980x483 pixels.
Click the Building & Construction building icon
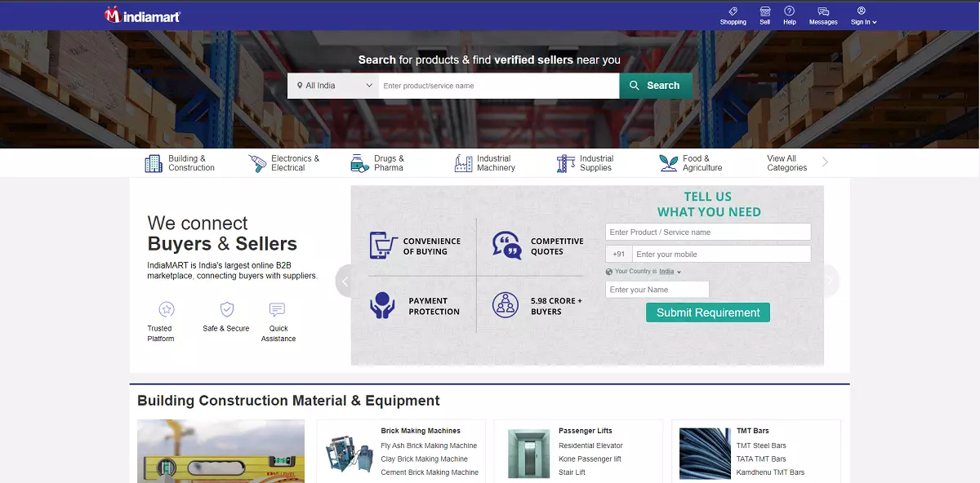pos(154,163)
